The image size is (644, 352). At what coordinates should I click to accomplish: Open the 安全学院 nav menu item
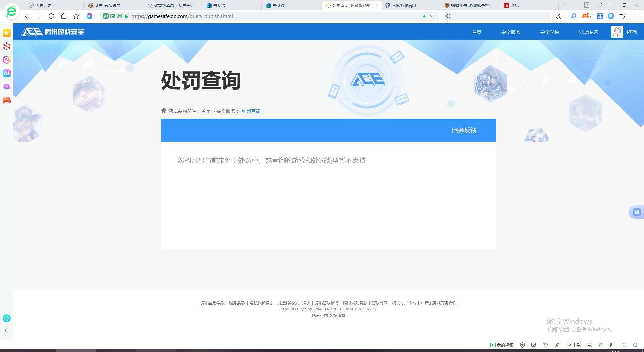[x=550, y=32]
